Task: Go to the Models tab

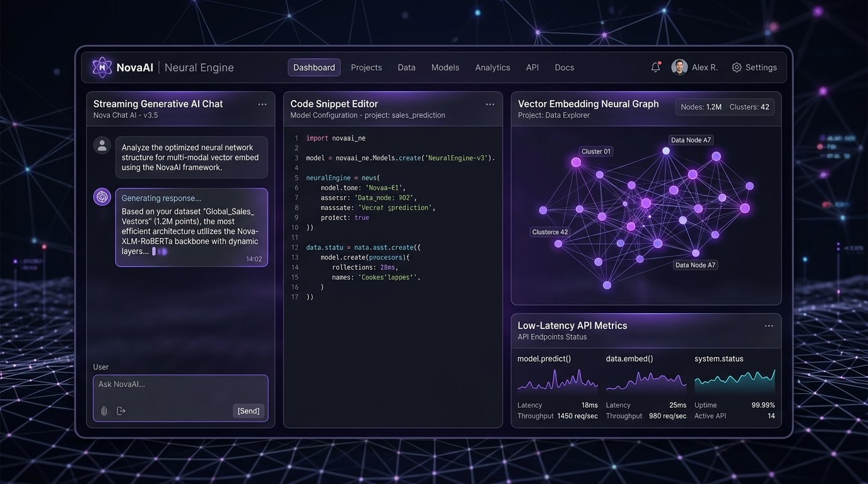Action: pyautogui.click(x=445, y=67)
